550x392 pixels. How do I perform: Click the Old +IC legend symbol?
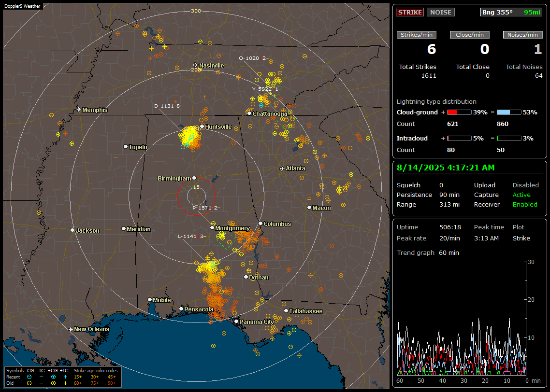click(x=65, y=383)
